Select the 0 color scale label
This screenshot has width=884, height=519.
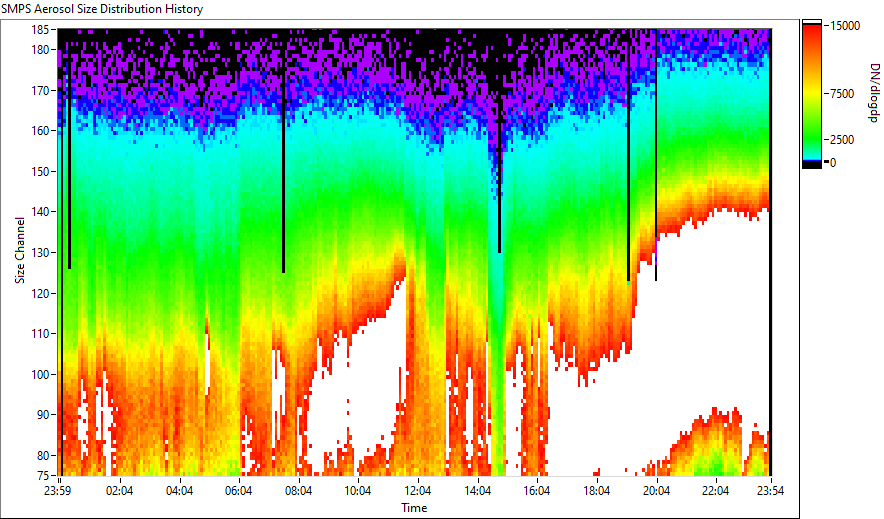click(833, 162)
